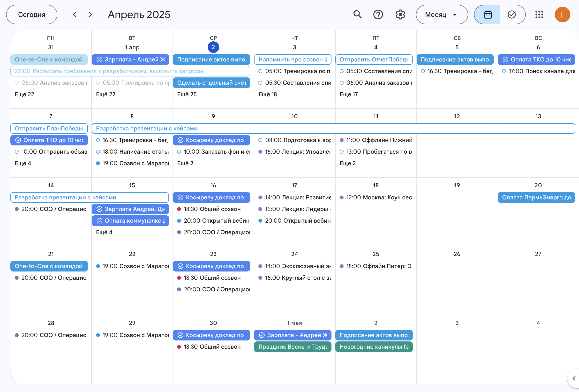This screenshot has width=579, height=392.
Task: Open 18:30 Общий созвон event on 16th
Action: click(212, 209)
